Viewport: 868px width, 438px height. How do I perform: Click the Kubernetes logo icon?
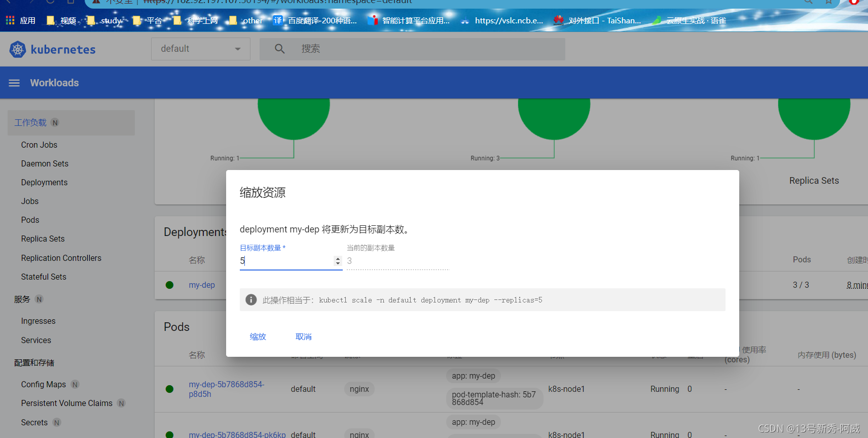click(x=18, y=49)
